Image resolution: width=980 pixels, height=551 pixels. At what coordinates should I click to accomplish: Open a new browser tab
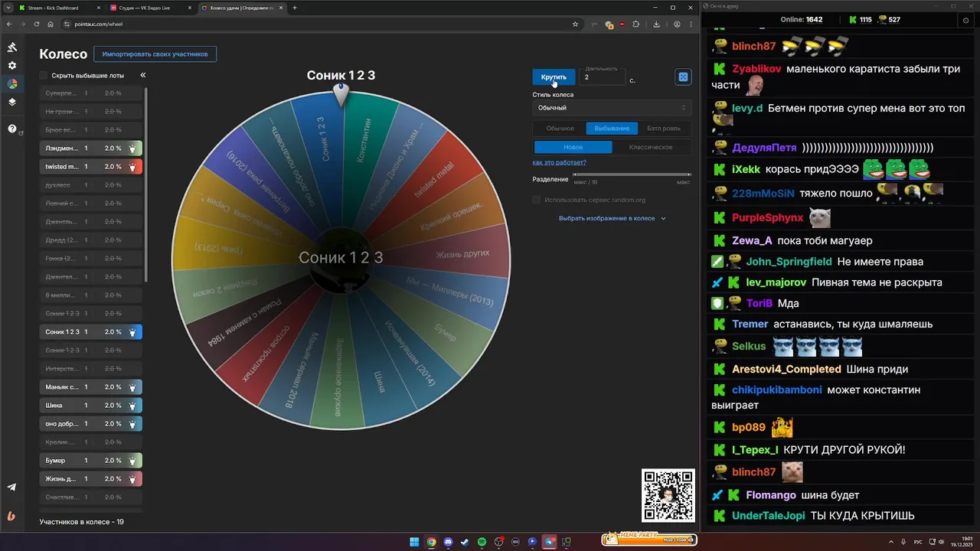tap(295, 8)
